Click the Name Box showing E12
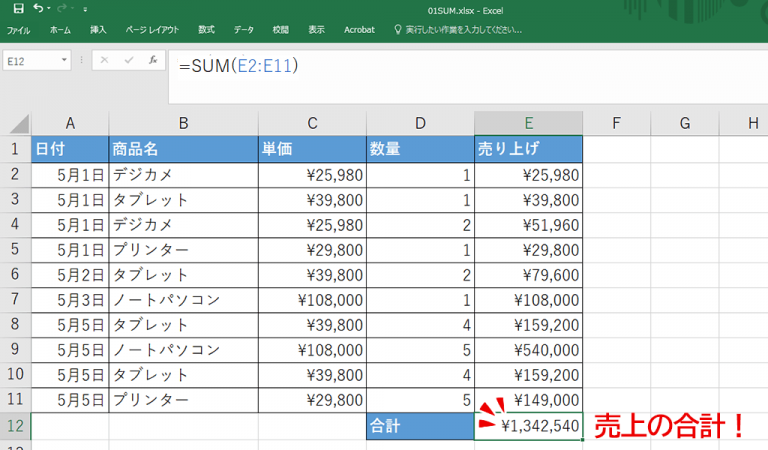 (31, 61)
